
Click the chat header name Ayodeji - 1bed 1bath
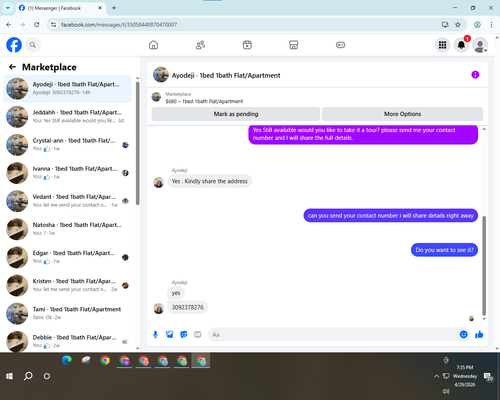pyautogui.click(x=226, y=75)
